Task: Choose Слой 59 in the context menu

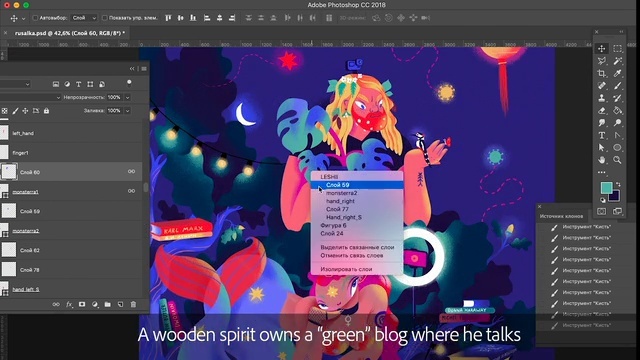Action: [357, 185]
